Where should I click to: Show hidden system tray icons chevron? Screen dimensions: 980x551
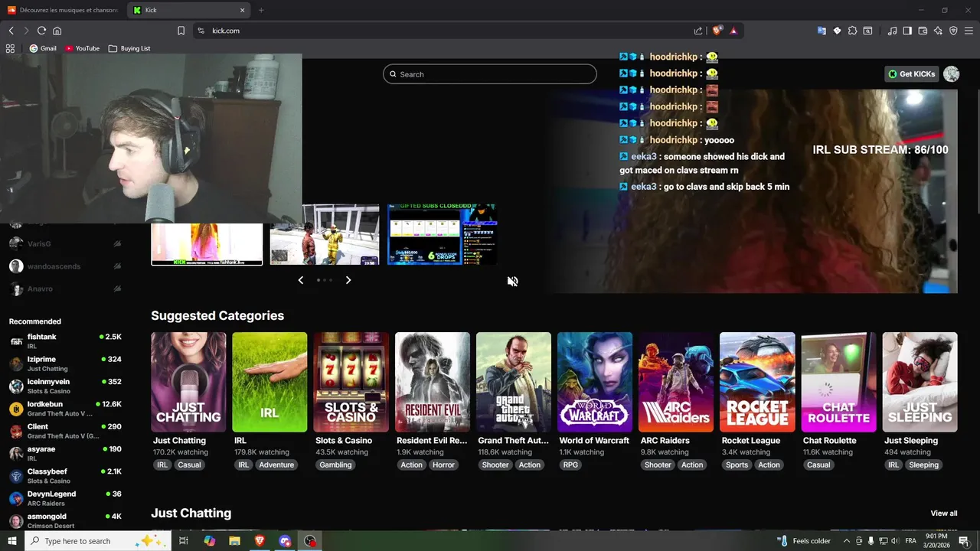pyautogui.click(x=847, y=541)
